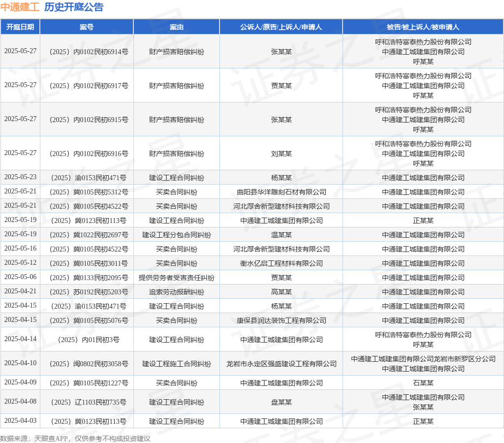Image resolution: width=504 pixels, height=443 pixels.
Task: Click the 数据来源 天眼查APP footer note
Action: [x=75, y=439]
